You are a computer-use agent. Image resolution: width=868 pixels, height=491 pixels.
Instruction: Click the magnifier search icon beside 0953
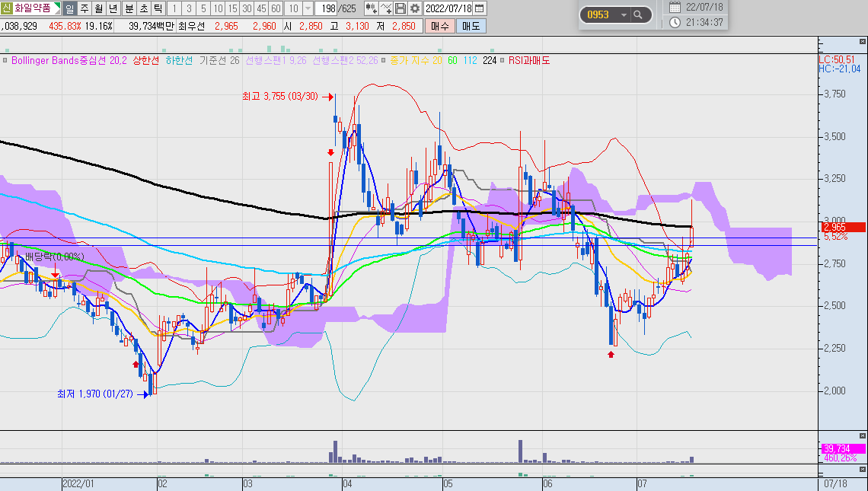click(x=638, y=15)
